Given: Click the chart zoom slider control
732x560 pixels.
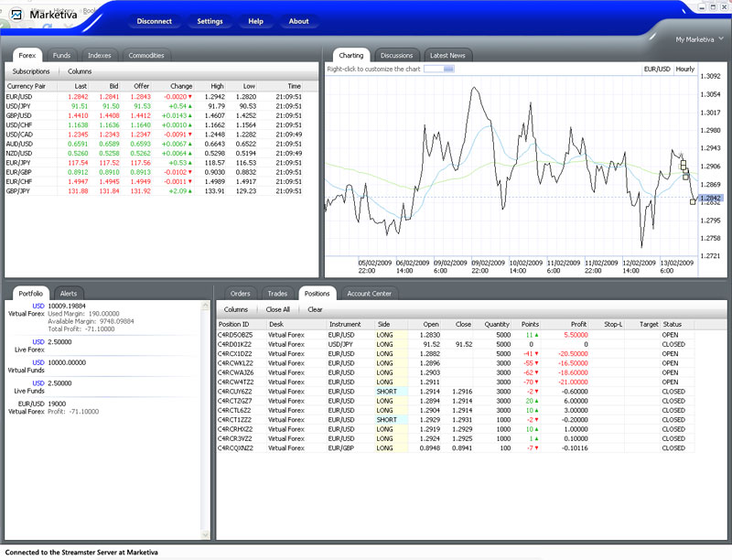Looking at the screenshot, I should (439, 69).
